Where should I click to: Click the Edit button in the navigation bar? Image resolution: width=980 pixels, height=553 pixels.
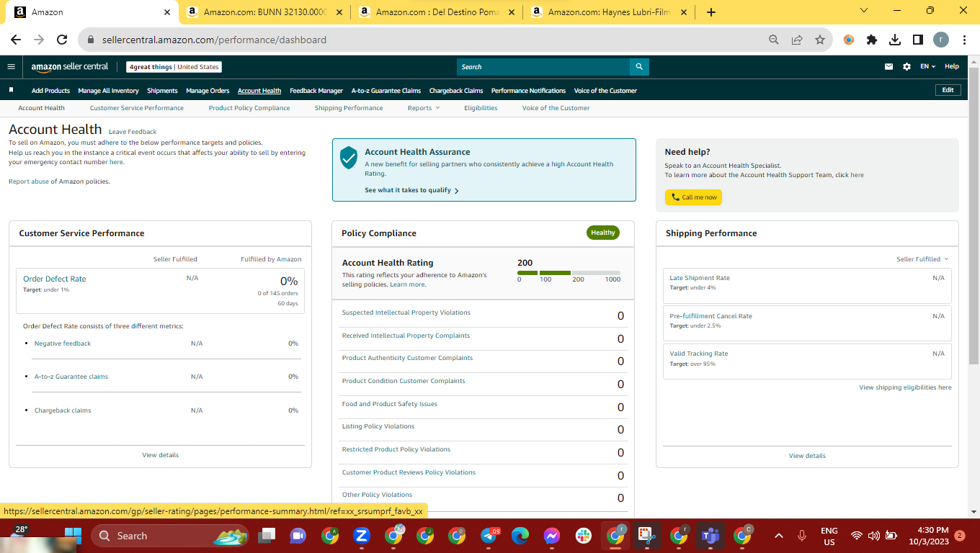[x=948, y=90]
